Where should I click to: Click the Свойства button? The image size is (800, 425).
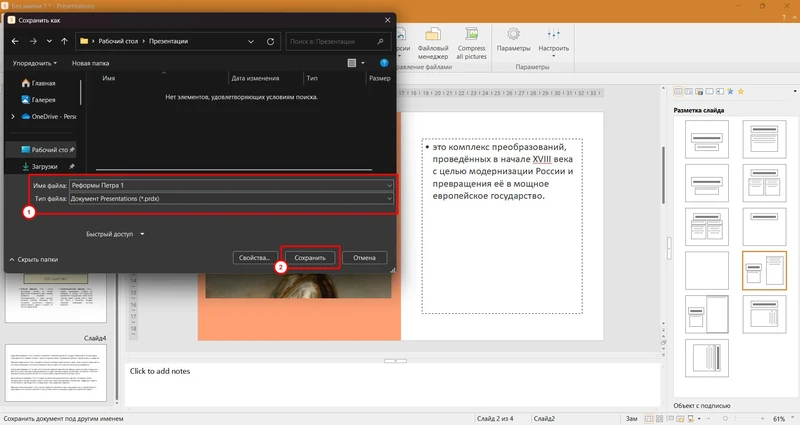coord(255,258)
